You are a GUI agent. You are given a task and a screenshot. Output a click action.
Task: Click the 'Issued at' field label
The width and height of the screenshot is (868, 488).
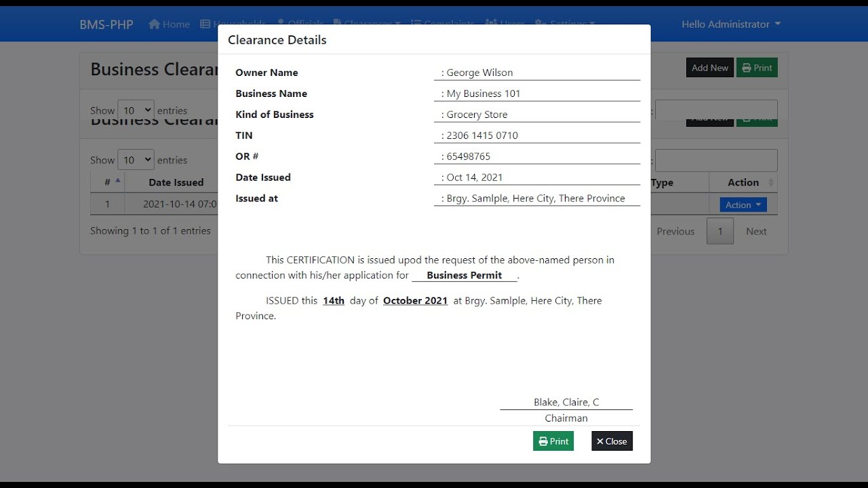(256, 199)
